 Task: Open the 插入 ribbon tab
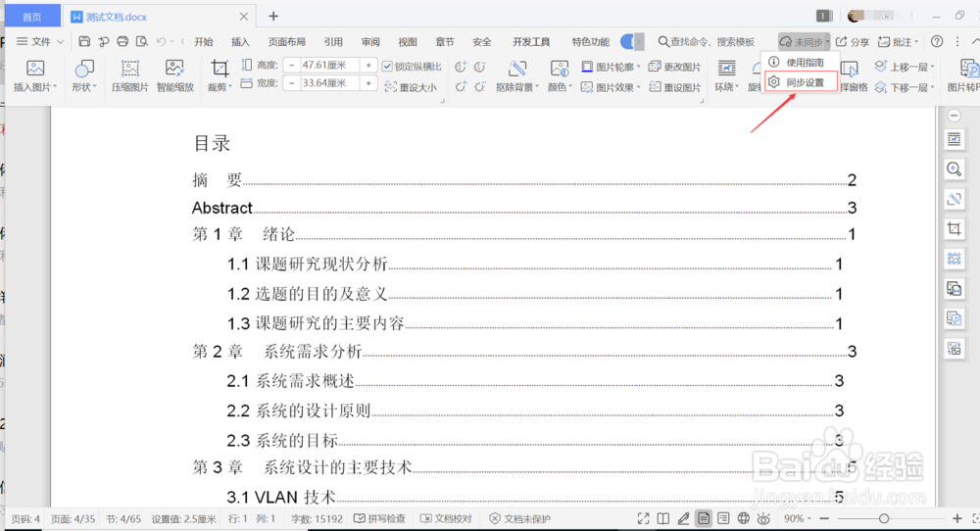(x=240, y=42)
